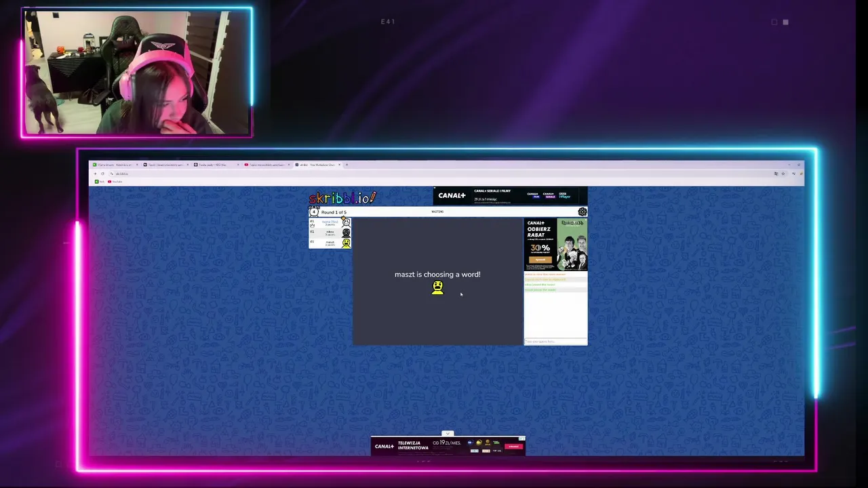Viewport: 868px width, 488px height.
Task: Click the orange button in CANAL+ rabat ad
Action: (540, 260)
